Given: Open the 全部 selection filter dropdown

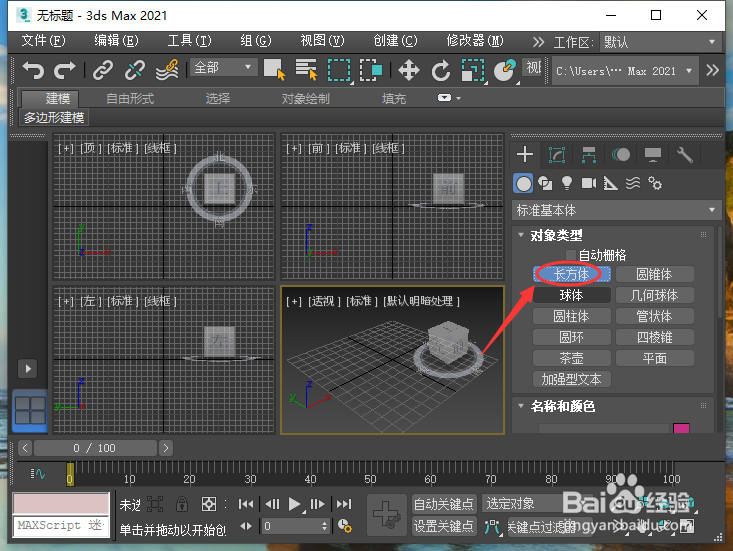Looking at the screenshot, I should coord(222,67).
